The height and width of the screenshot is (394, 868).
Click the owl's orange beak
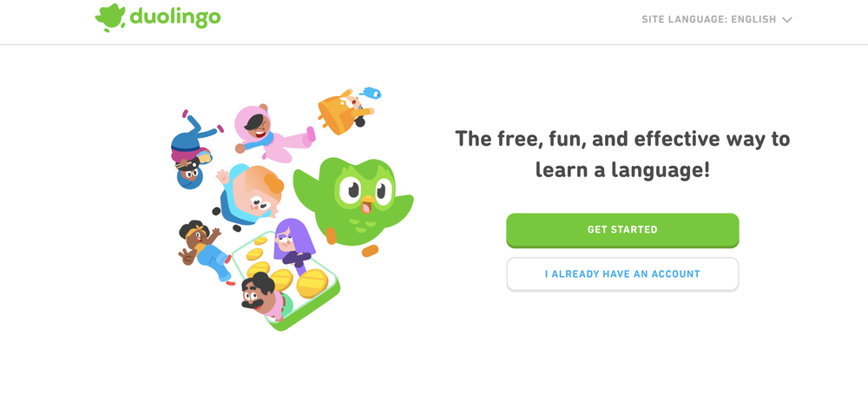[366, 207]
